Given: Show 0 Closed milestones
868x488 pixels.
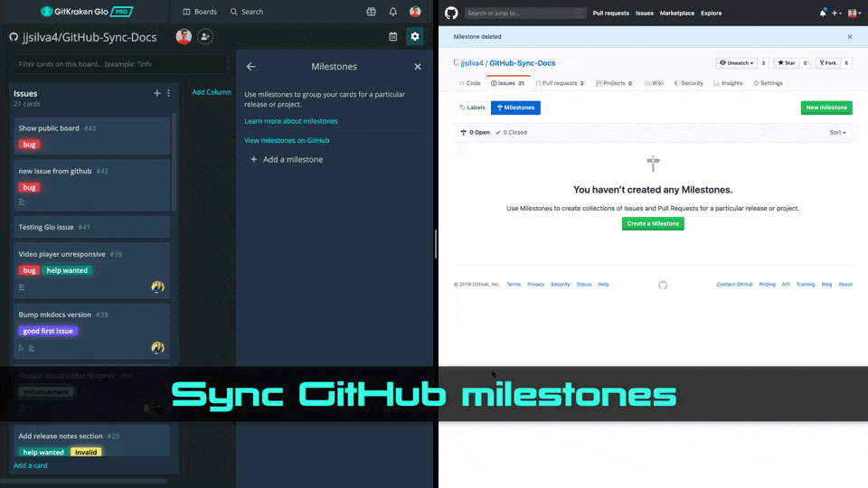Looking at the screenshot, I should tap(511, 132).
